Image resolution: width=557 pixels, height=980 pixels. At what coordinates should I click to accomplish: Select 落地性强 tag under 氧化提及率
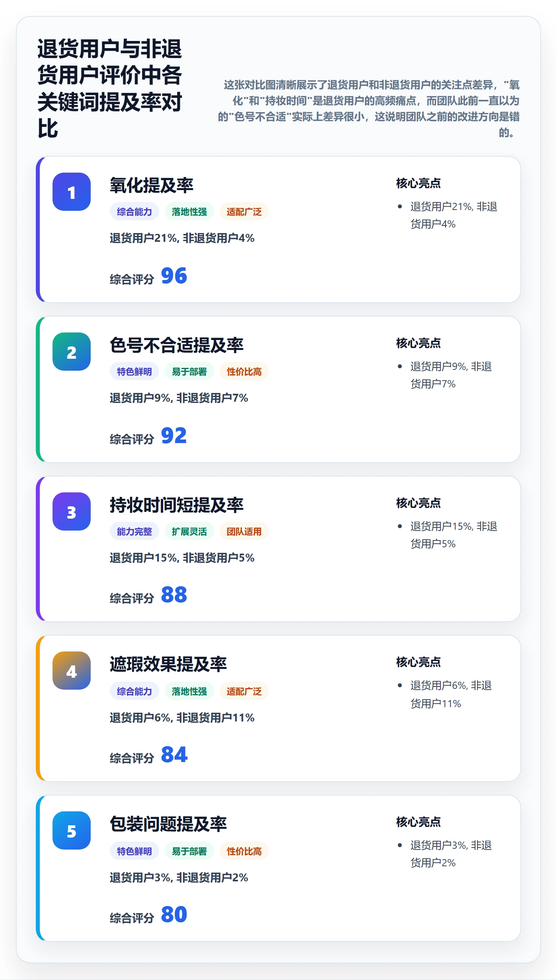[x=189, y=212]
